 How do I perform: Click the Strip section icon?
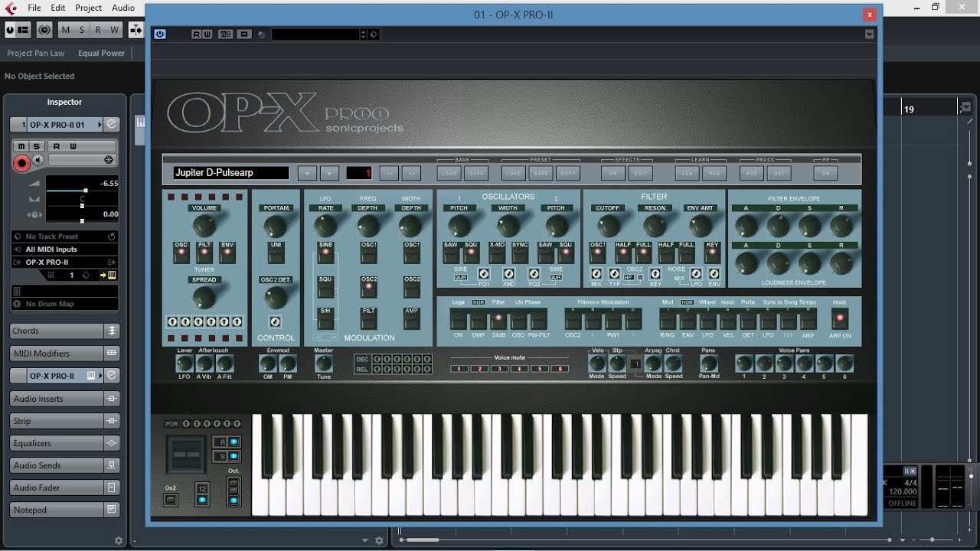pyautogui.click(x=112, y=421)
